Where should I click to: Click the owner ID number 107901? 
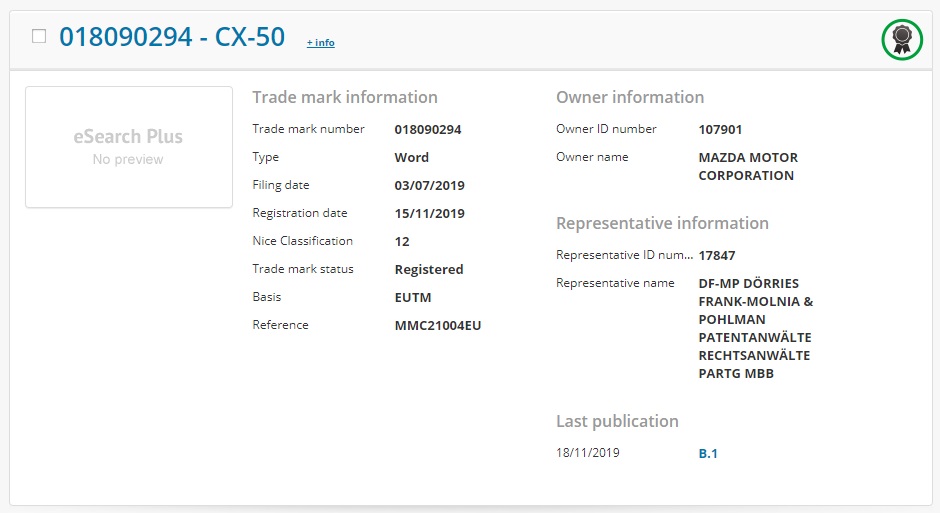coord(720,129)
